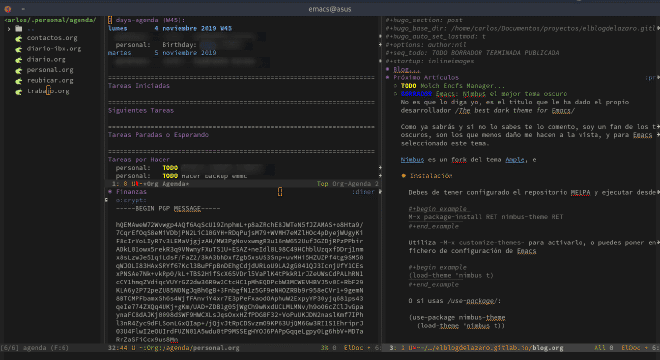Click the #+hugo_section: post line
The image size is (660, 360).
point(424,20)
